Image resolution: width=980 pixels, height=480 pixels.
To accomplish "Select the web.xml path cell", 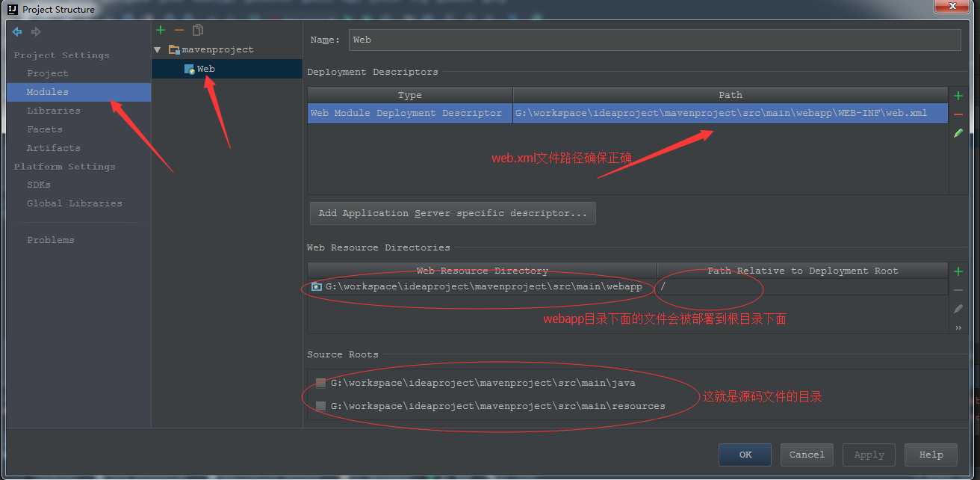I will tap(731, 114).
